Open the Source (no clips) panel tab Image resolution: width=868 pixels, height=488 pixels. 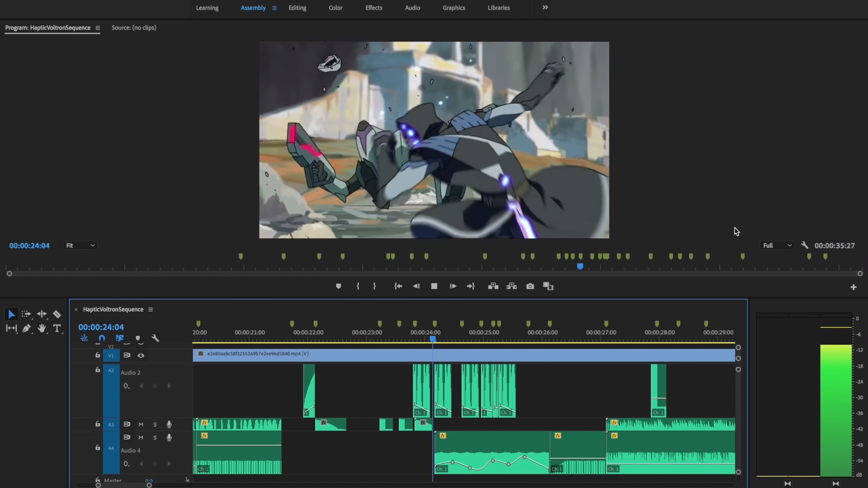134,28
